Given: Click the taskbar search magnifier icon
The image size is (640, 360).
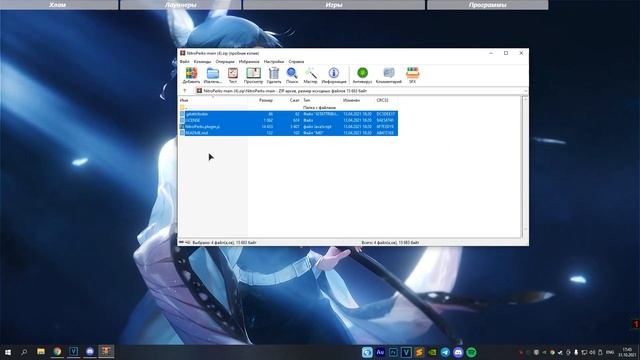Looking at the screenshot, I should pos(24,352).
